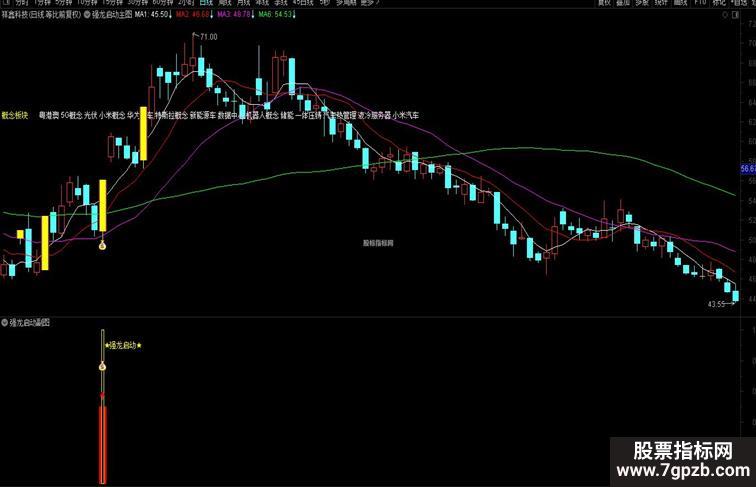Open F10 company info
The image size is (756, 487).
(700, 2)
